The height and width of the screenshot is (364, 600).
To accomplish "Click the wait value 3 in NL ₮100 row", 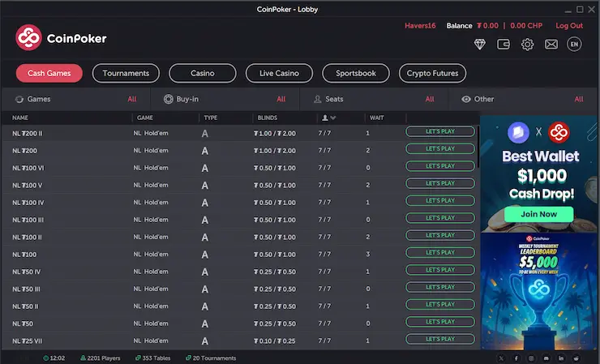I will (x=368, y=254).
